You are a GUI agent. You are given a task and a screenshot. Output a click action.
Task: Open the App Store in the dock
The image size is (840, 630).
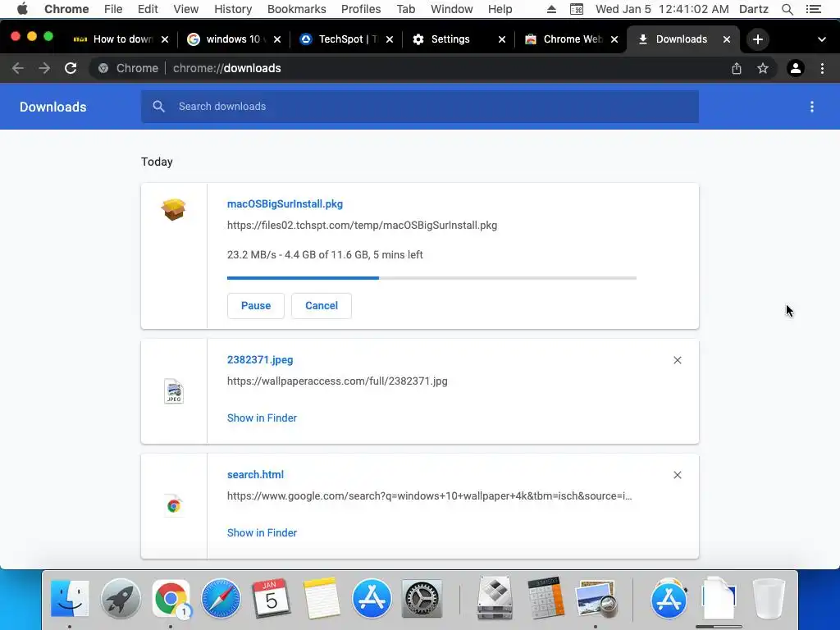tap(372, 598)
